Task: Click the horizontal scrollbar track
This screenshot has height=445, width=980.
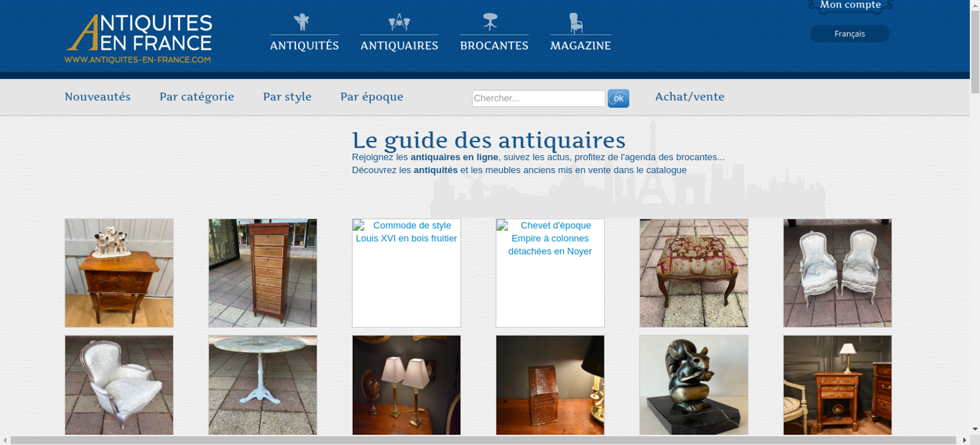Action: (x=483, y=440)
